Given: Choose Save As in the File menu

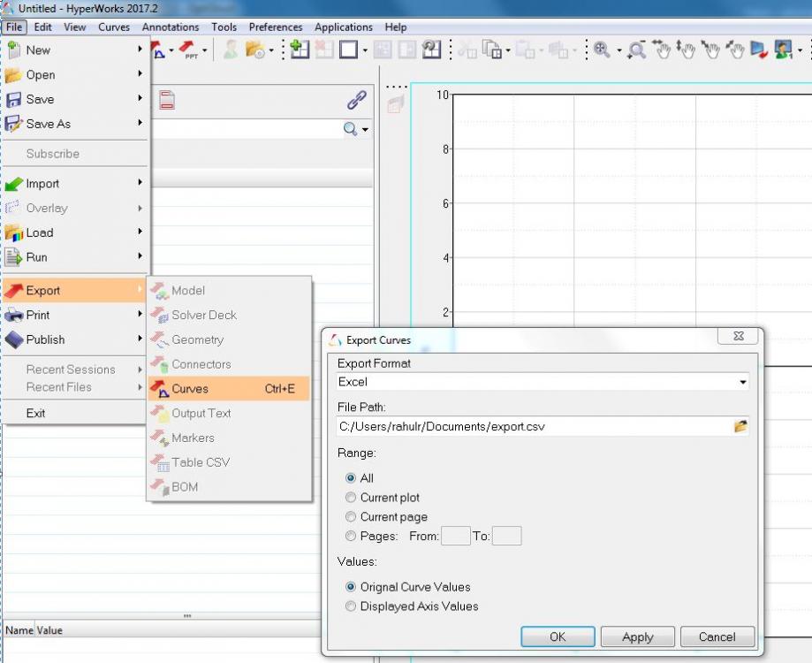Looking at the screenshot, I should tap(75, 124).
